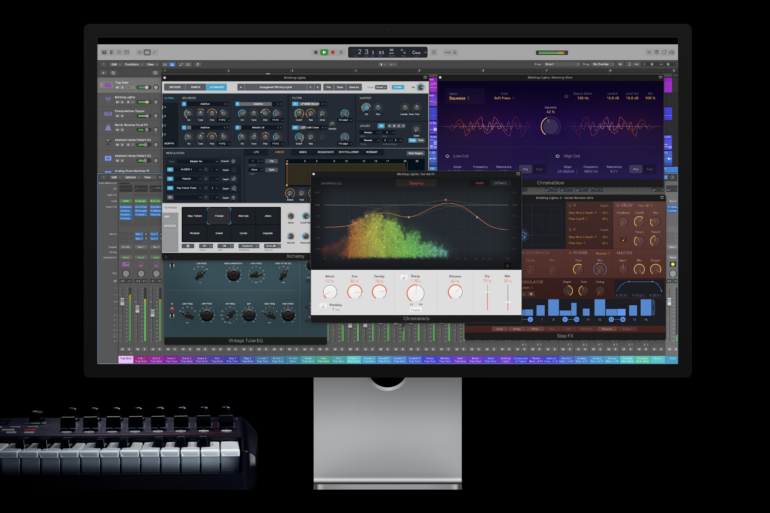Open the Alchemy preset name dropdown
The image size is (770, 513).
click(x=276, y=87)
